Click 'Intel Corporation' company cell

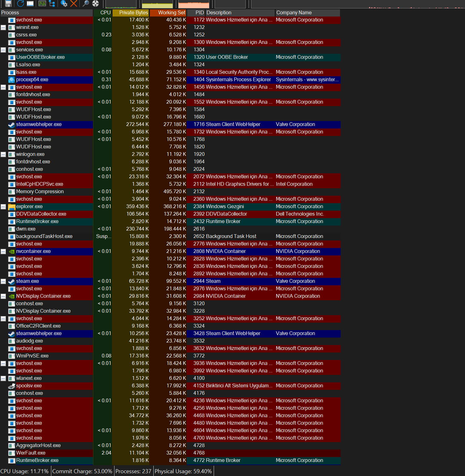[x=294, y=184]
